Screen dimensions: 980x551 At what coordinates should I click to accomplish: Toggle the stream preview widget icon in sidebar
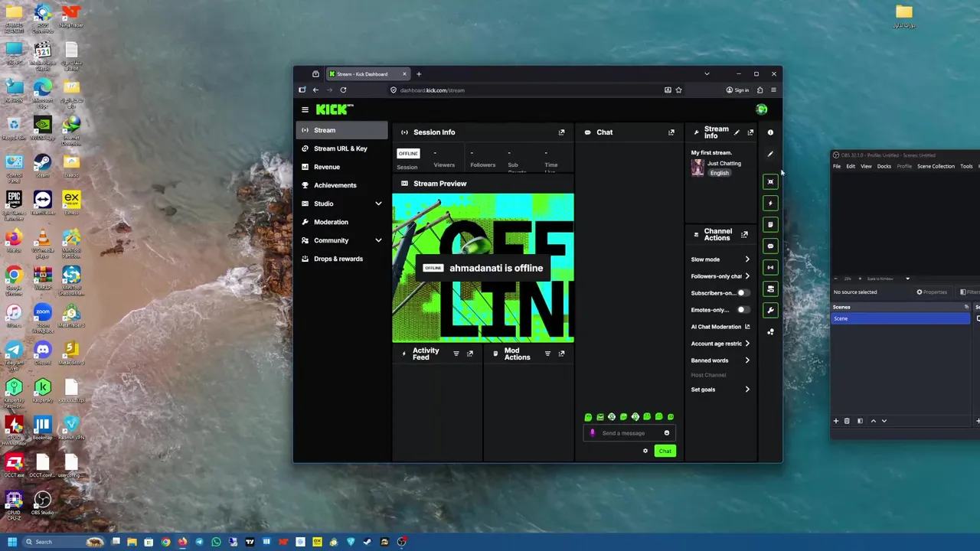click(x=770, y=181)
